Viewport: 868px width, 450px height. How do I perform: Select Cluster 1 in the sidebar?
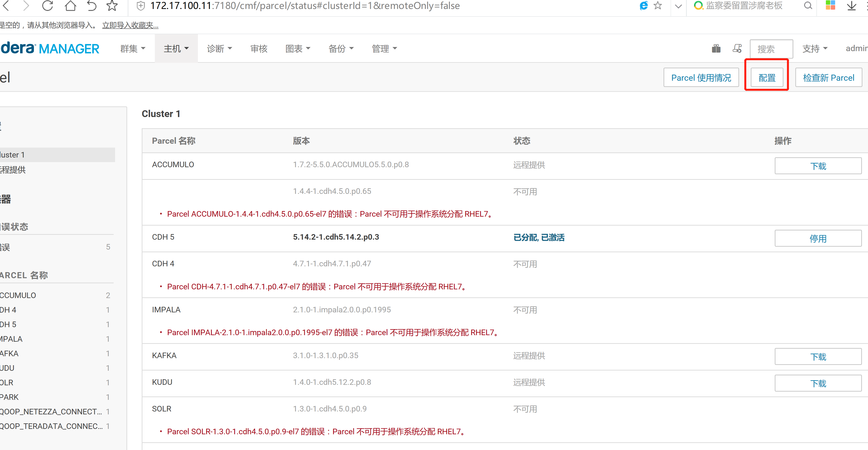coord(57,155)
